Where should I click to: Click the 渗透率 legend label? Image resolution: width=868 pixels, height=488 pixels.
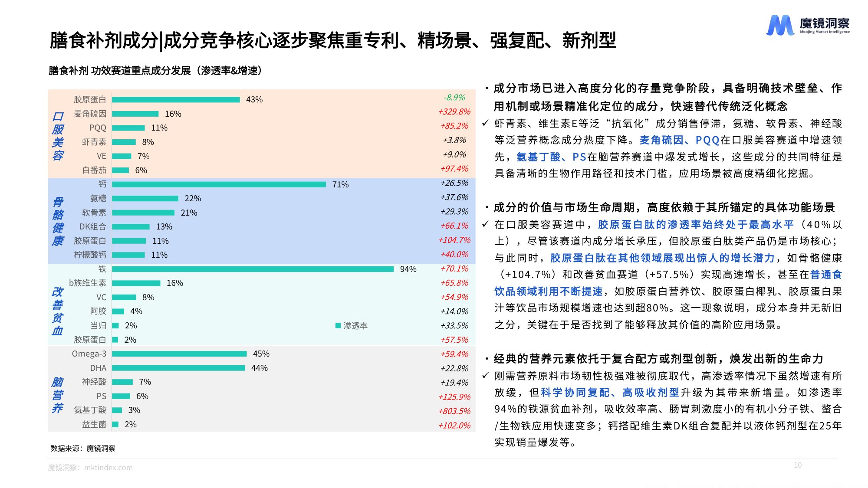tap(355, 325)
